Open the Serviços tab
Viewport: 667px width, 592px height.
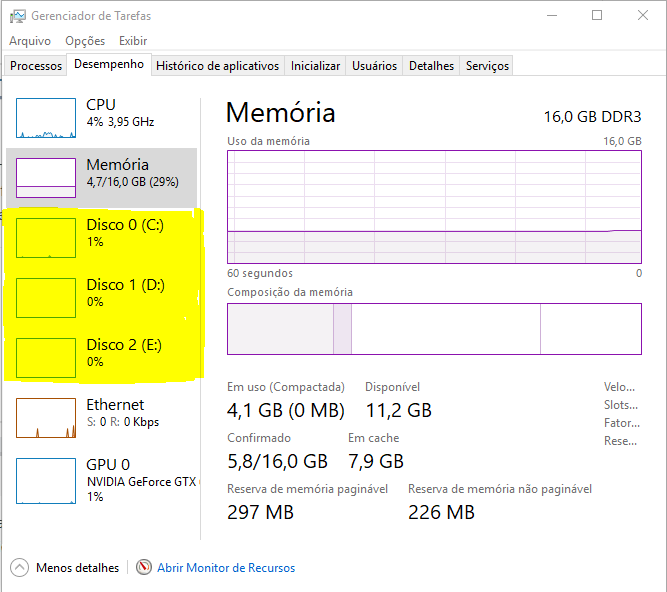487,66
